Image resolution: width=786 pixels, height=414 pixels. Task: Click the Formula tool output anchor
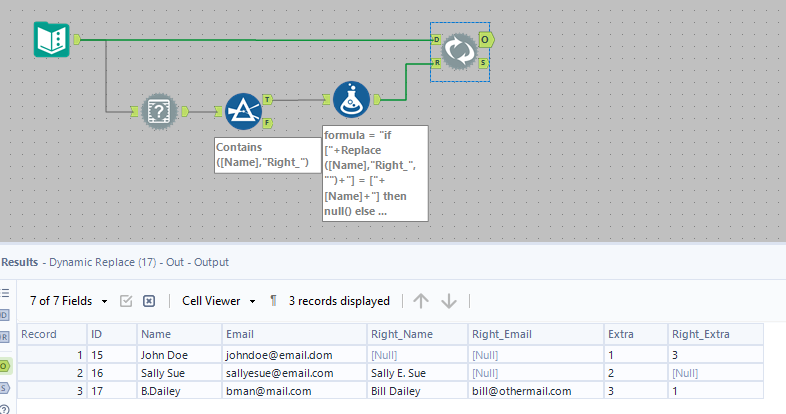[376, 100]
